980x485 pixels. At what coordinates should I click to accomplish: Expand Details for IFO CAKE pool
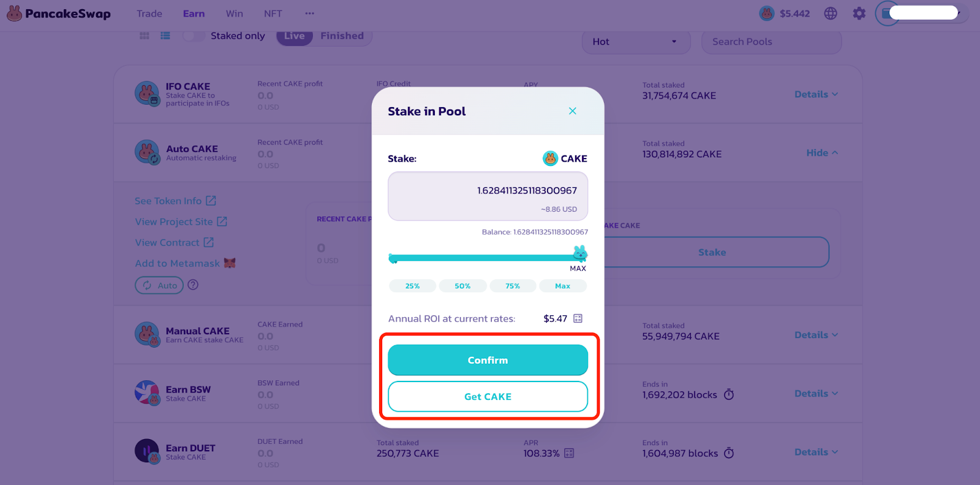pyautogui.click(x=816, y=94)
